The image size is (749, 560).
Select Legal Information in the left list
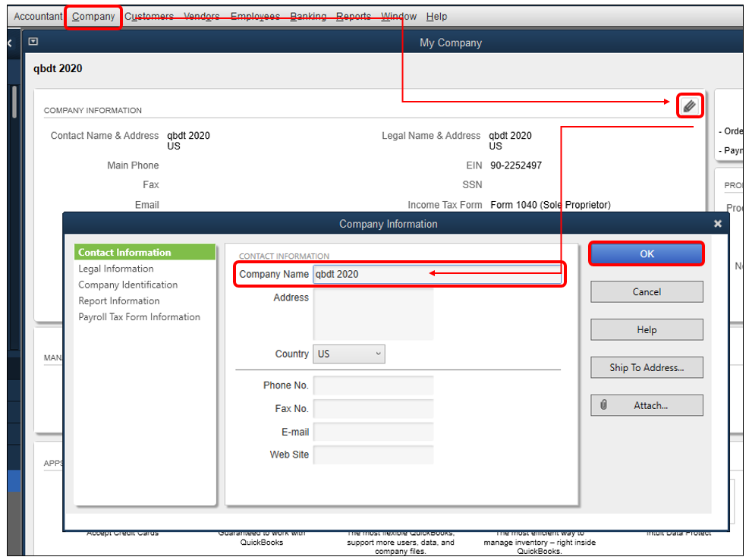pos(116,269)
